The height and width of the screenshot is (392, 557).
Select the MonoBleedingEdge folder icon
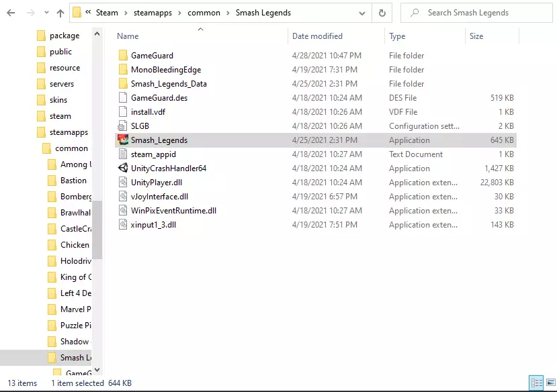point(123,70)
